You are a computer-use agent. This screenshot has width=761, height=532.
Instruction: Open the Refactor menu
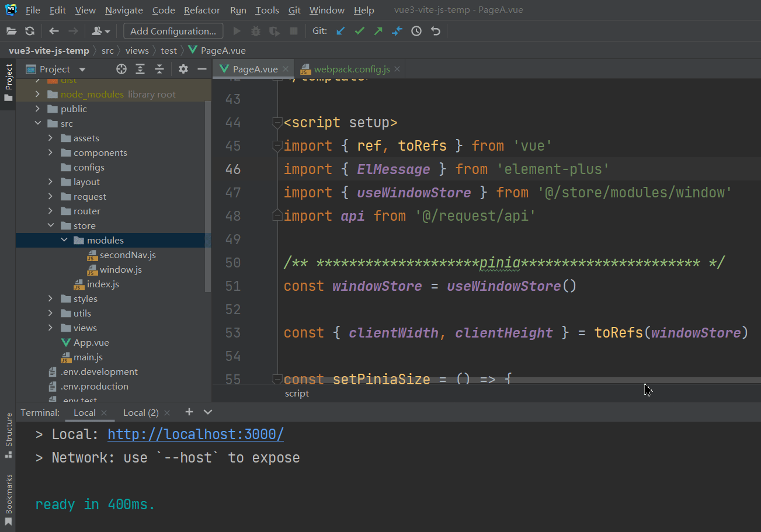(x=201, y=11)
